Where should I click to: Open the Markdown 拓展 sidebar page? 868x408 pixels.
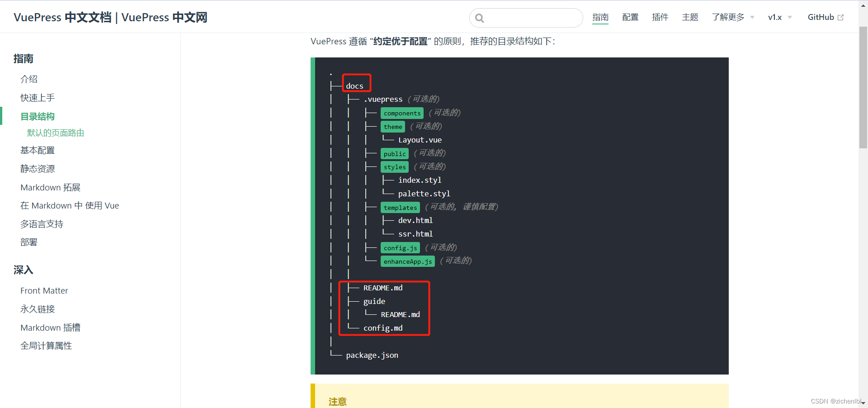[x=50, y=187]
